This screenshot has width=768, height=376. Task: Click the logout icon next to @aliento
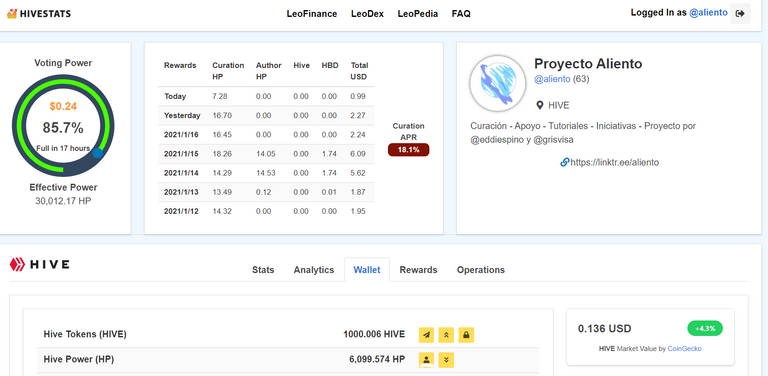[x=740, y=14]
